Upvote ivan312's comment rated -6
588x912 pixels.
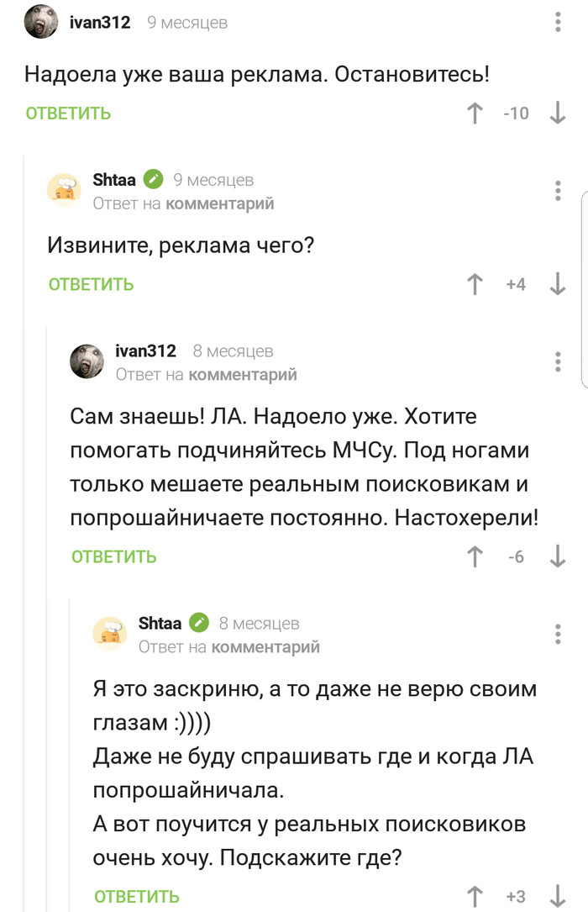[x=475, y=556]
